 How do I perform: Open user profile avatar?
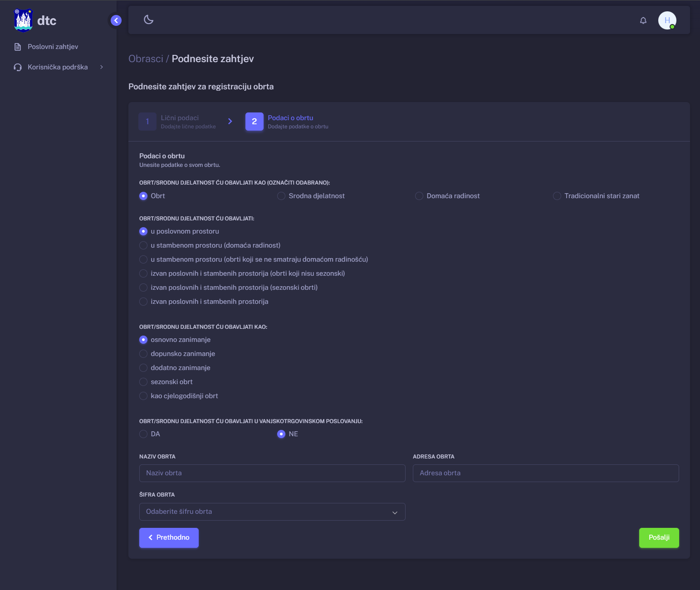(667, 20)
